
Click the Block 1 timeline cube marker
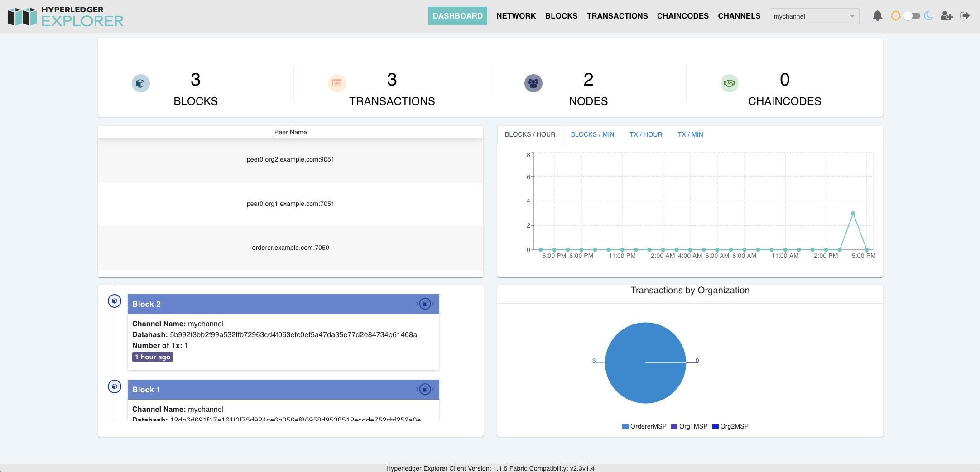click(115, 386)
